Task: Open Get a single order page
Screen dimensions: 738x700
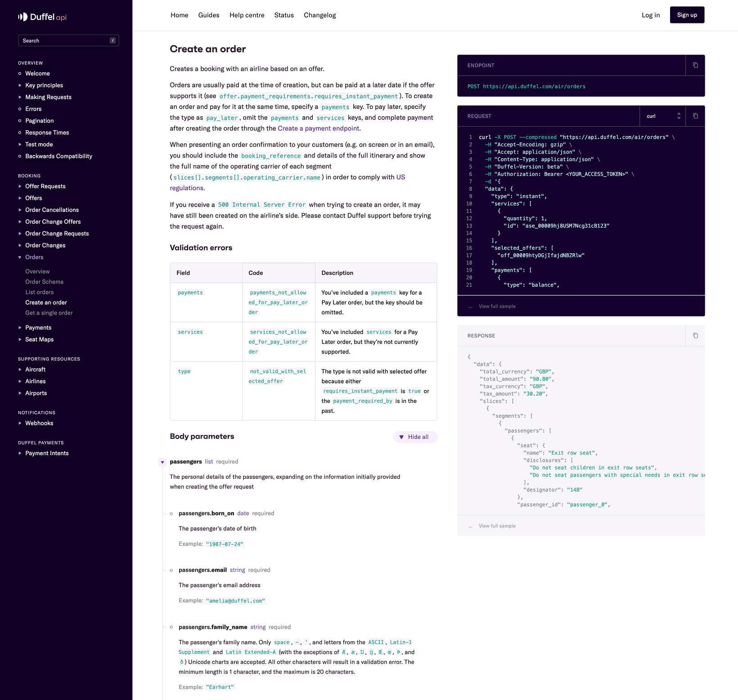Action: tap(49, 313)
